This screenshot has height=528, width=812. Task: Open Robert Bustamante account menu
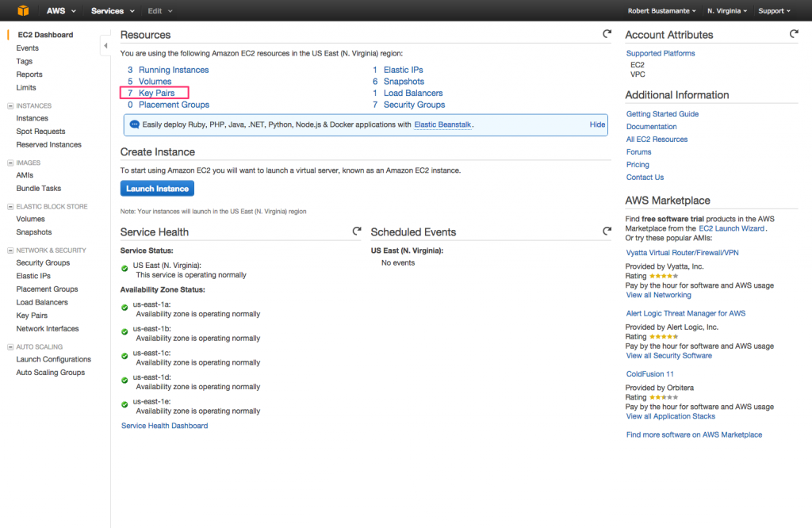pos(661,10)
